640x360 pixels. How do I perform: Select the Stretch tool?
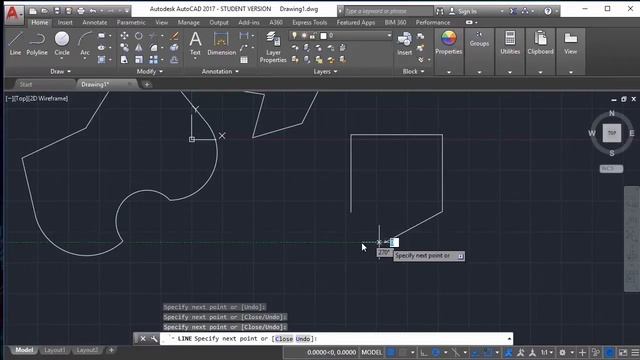click(x=124, y=60)
